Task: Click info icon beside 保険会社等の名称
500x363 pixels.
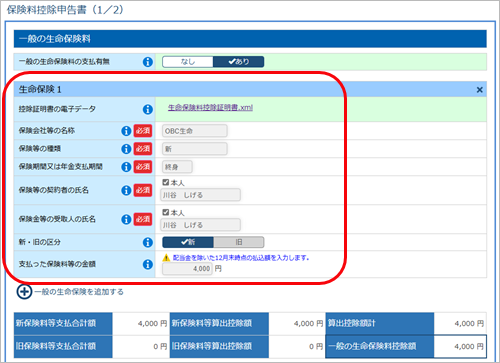Action: tap(126, 131)
